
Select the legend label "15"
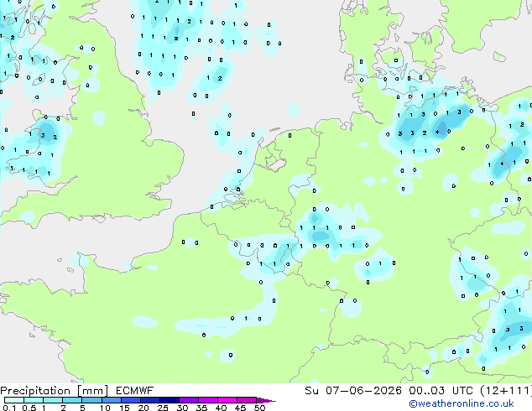(x=124, y=408)
